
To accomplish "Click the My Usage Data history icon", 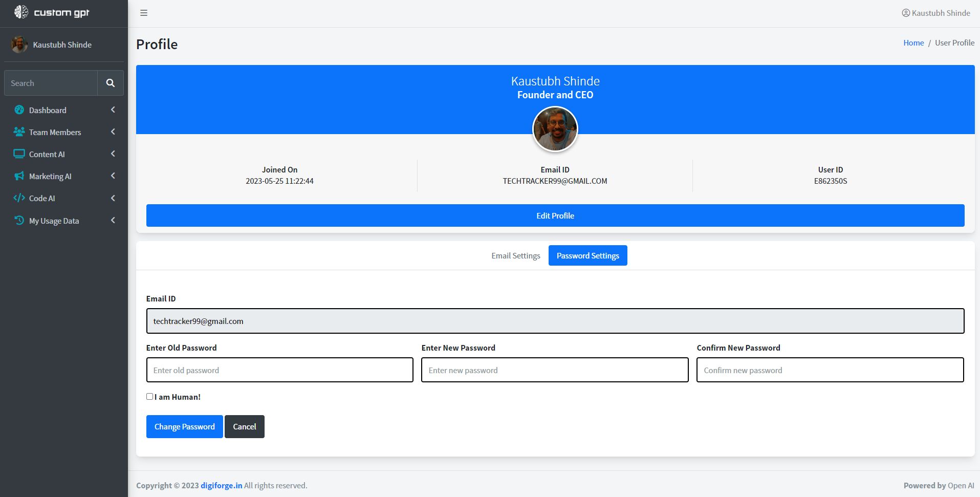I will click(19, 220).
